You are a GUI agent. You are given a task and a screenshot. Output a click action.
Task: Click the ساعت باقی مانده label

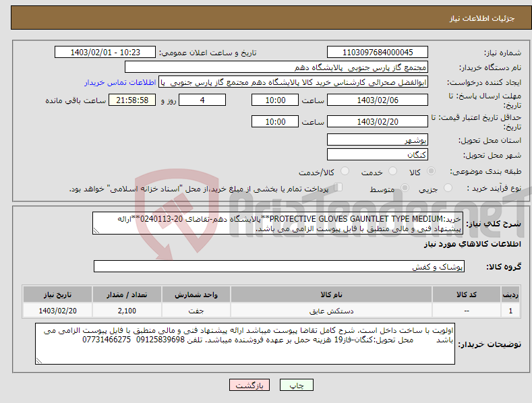pos(76,101)
